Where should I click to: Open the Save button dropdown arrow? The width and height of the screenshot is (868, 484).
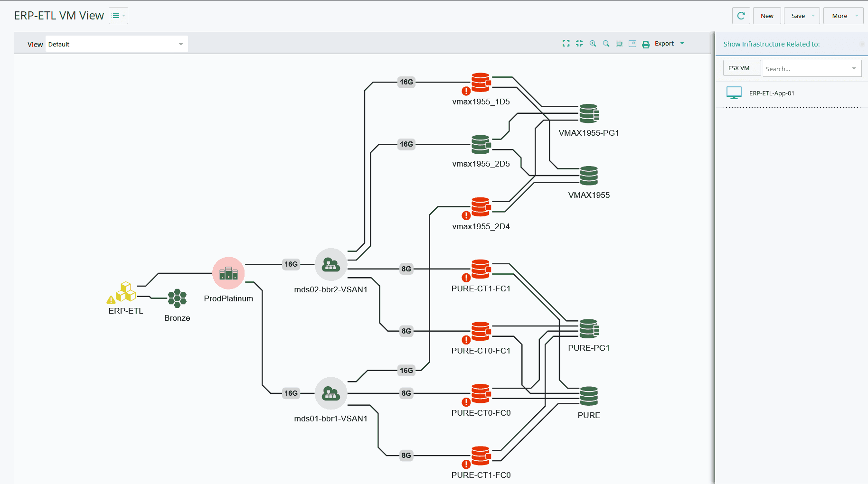coord(813,16)
